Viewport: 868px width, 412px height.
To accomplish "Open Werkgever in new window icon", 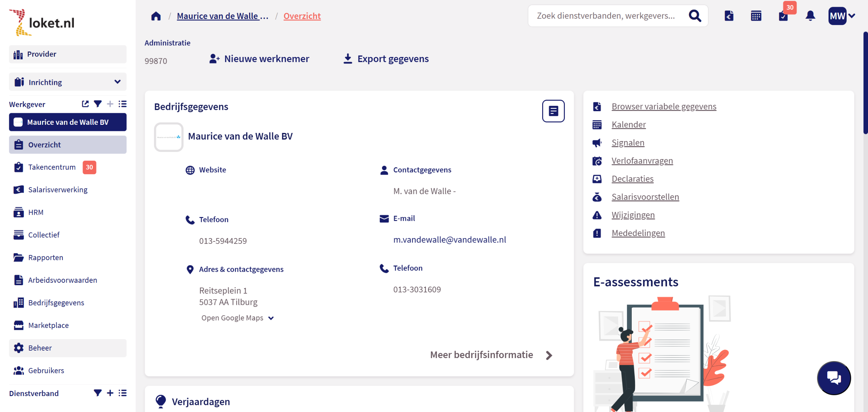I will (x=85, y=104).
